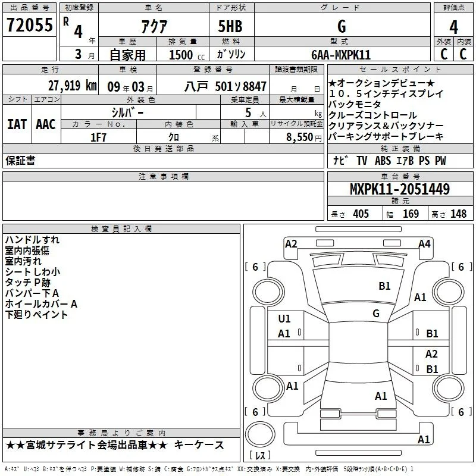Click the seating capacity 5人

tap(256, 112)
